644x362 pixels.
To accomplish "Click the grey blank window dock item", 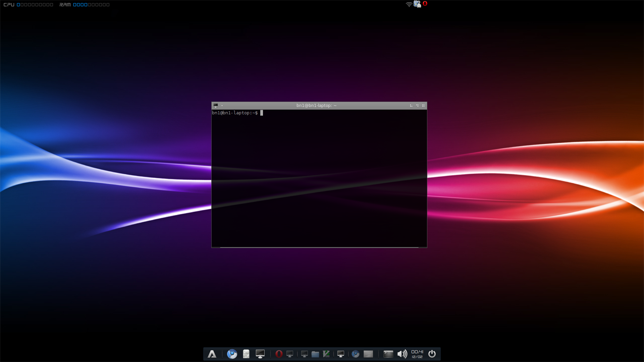I will [368, 354].
